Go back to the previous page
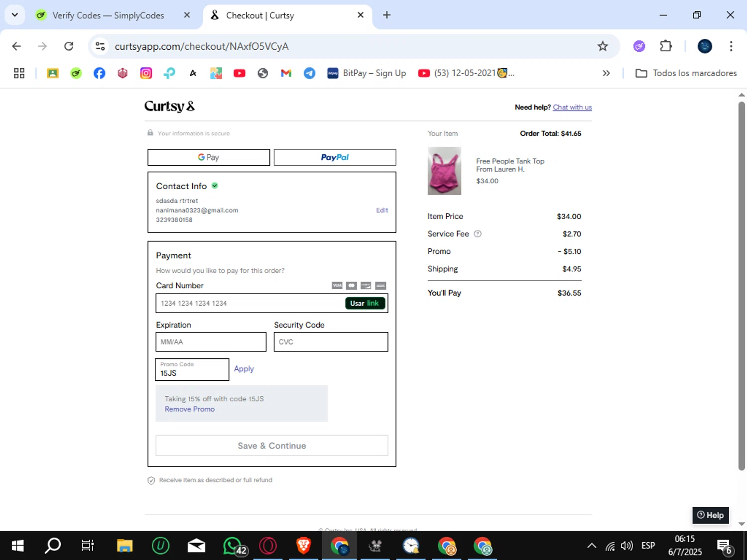The height and width of the screenshot is (560, 747). [16, 46]
